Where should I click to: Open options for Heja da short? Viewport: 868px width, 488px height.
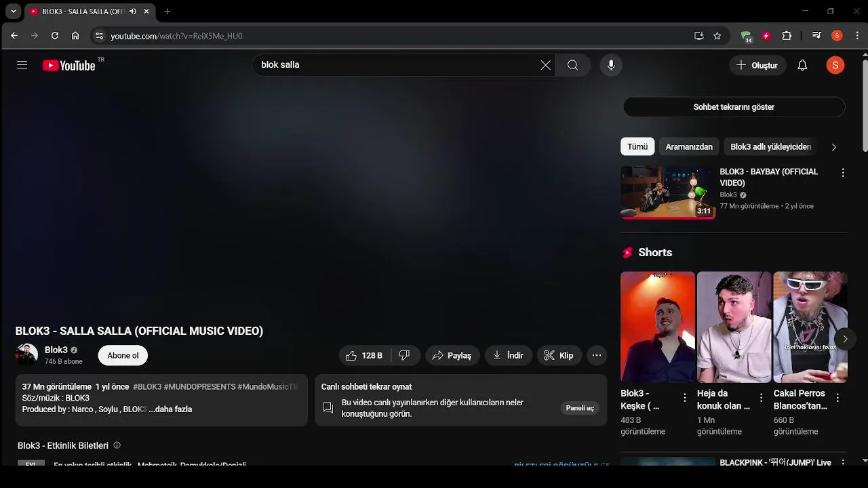pos(761,398)
